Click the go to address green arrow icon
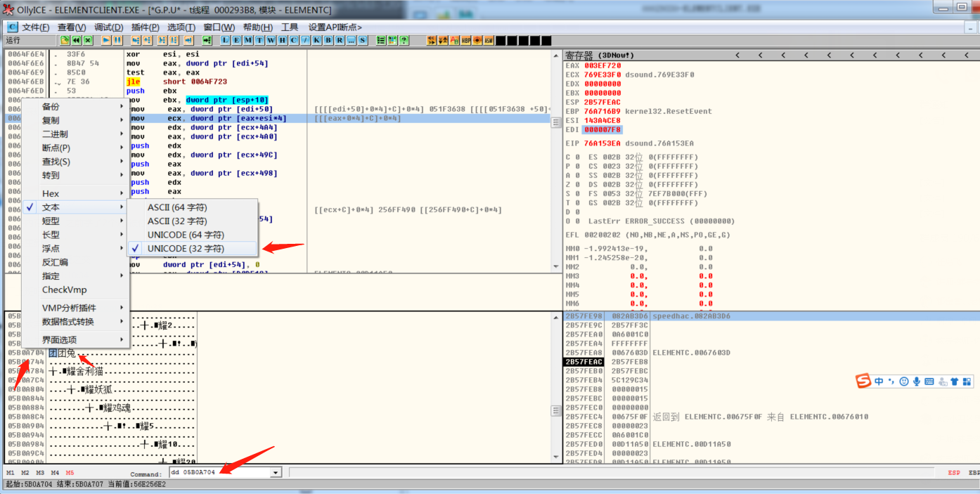This screenshot has width=980, height=494. tap(207, 40)
